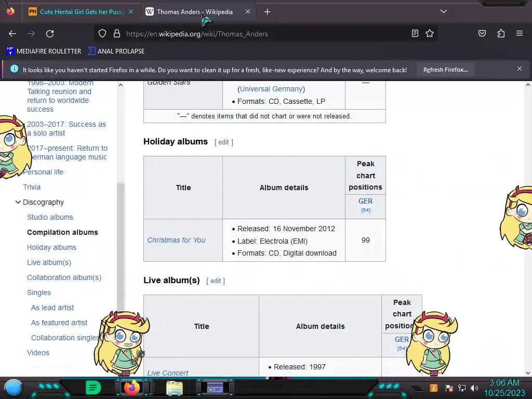Jump to Studio albums section

pyautogui.click(x=50, y=217)
